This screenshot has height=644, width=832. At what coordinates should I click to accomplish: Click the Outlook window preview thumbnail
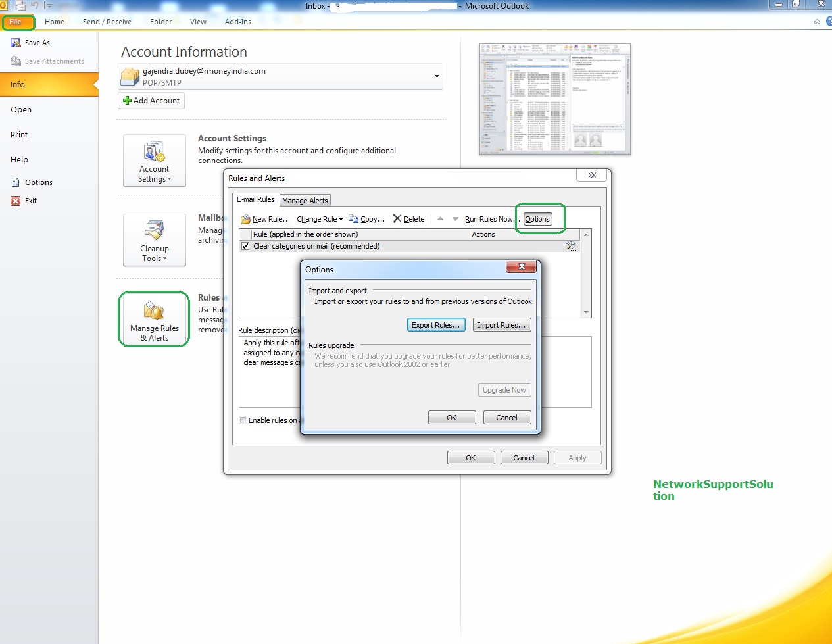(x=555, y=99)
